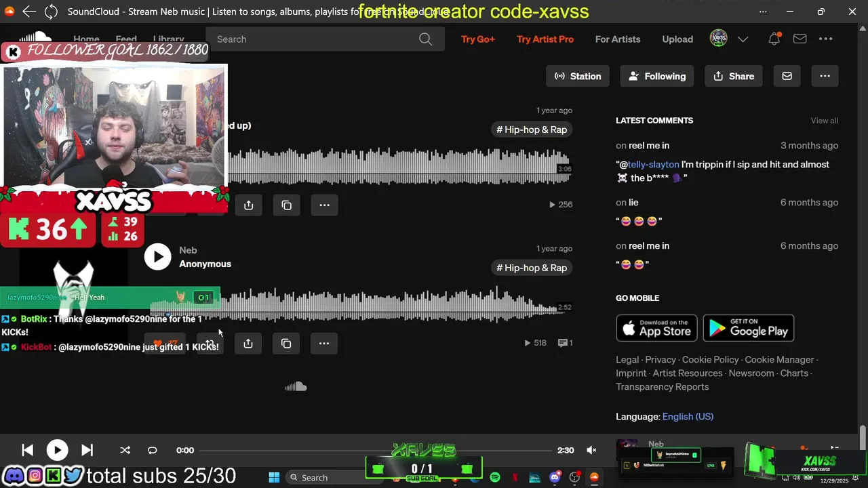Seek on the bottom player progress bar
Viewport: 868px width, 488px height.
[x=376, y=450]
